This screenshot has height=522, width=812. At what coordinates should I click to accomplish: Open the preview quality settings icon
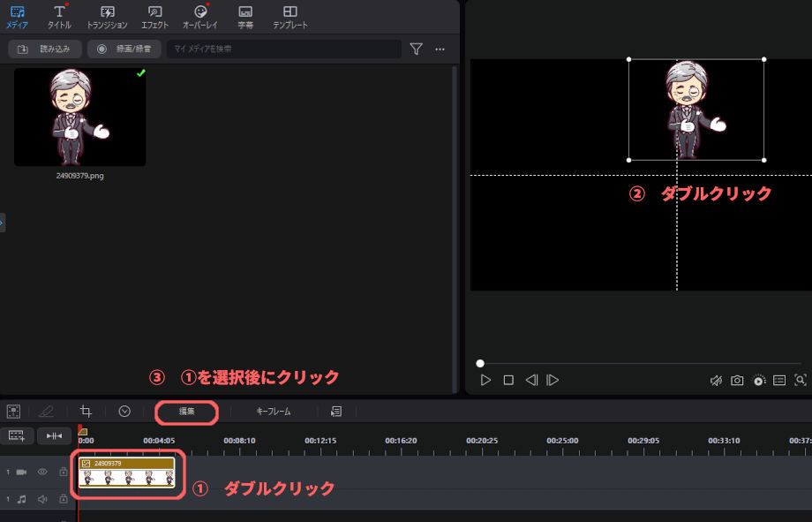pos(758,381)
